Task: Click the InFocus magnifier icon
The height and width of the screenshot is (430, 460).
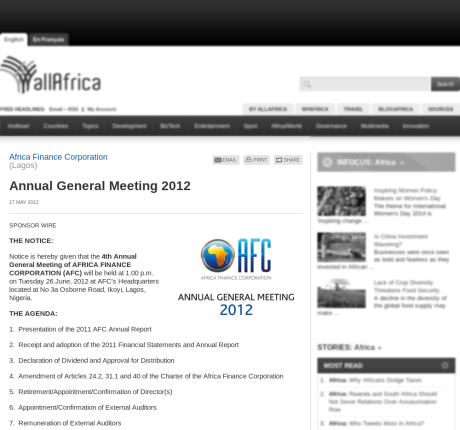Action: tap(327, 162)
